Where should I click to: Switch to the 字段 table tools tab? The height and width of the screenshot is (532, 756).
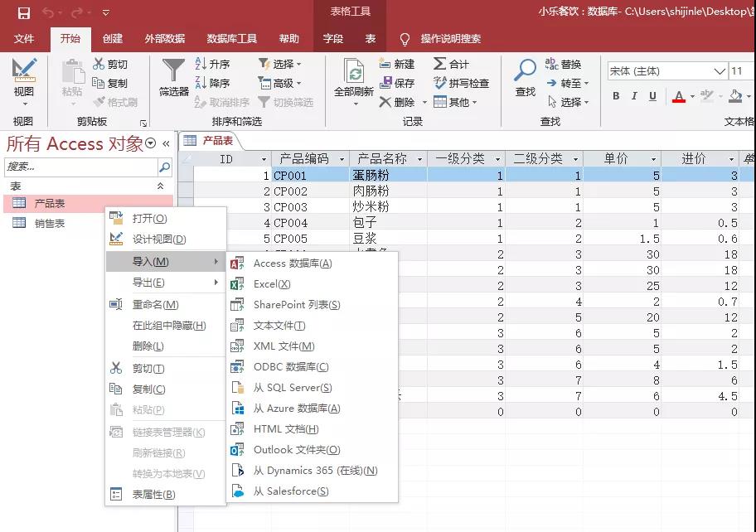[x=333, y=39]
